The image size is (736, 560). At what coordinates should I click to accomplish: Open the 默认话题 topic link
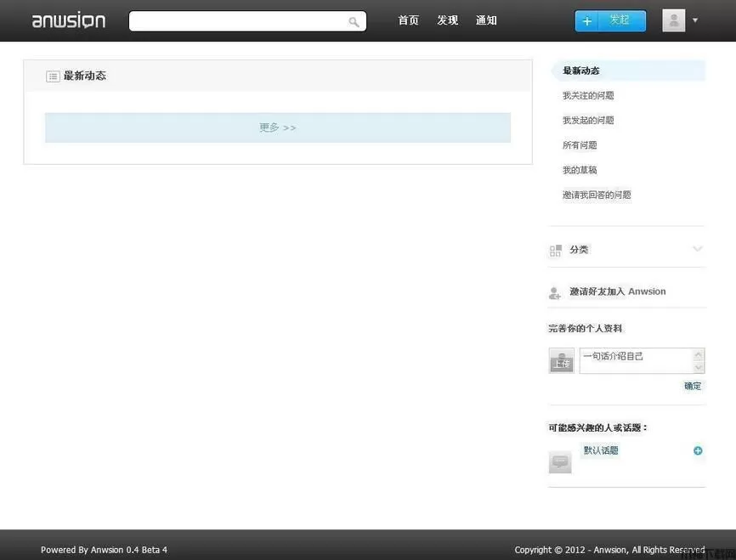pos(601,450)
